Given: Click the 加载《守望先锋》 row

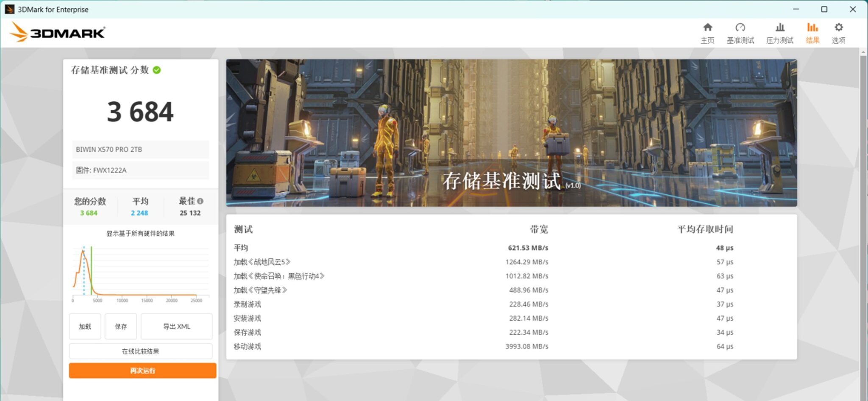Looking at the screenshot, I should (512, 290).
